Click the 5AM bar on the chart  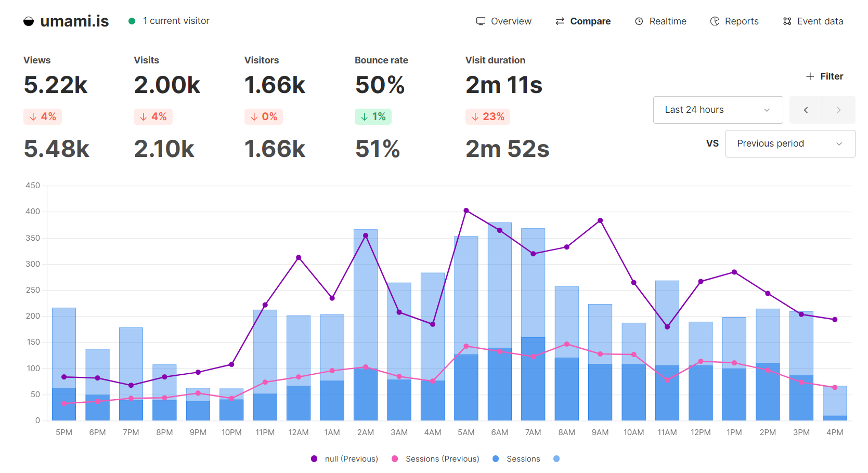pyautogui.click(x=466, y=327)
